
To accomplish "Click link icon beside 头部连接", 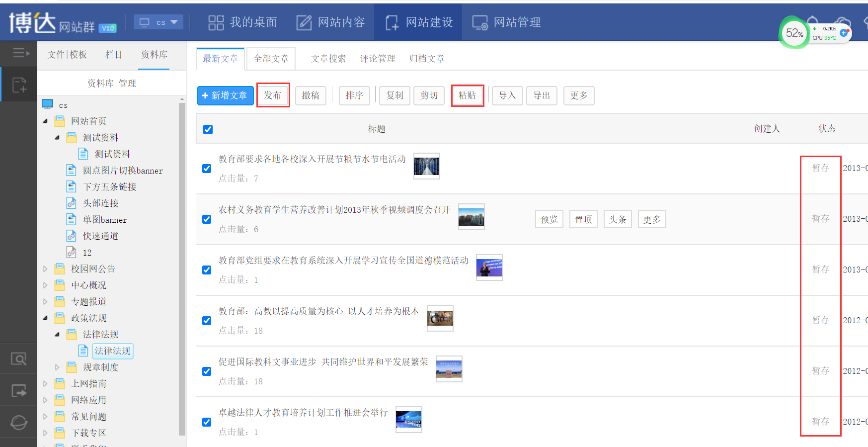I will coord(72,203).
